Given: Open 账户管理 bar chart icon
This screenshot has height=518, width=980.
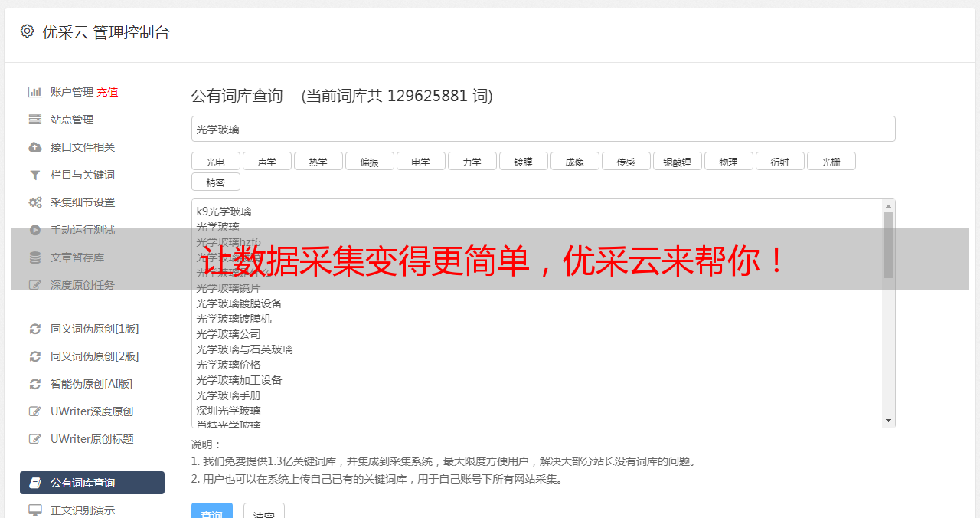Looking at the screenshot, I should point(35,92).
